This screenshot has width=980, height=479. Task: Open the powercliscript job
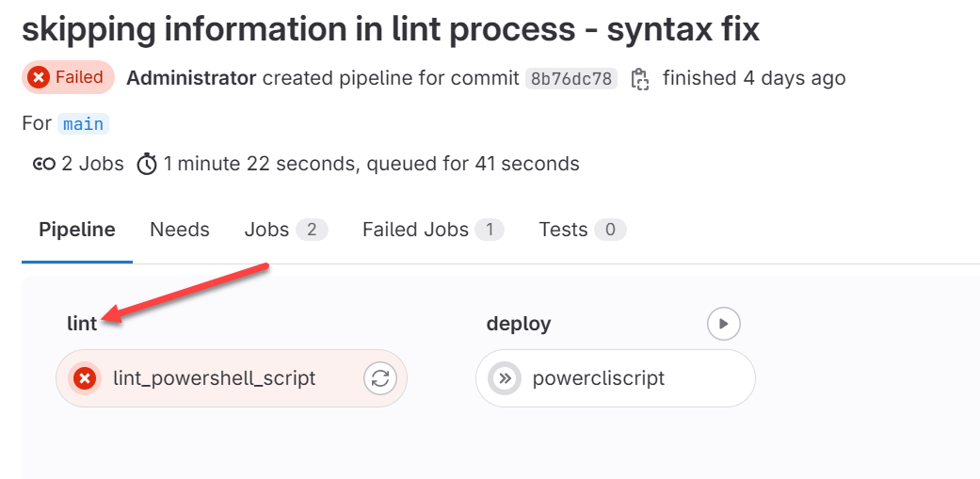599,378
